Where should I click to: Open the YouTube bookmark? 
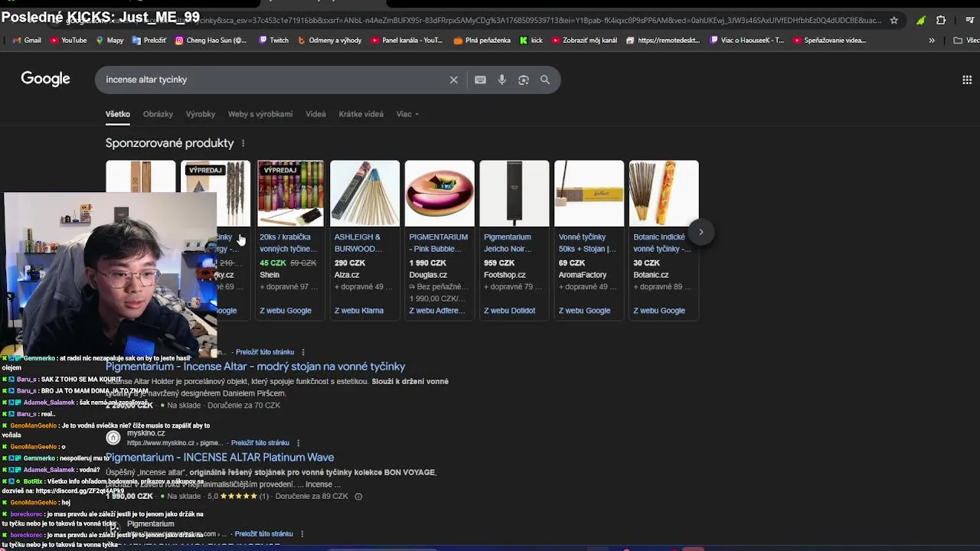click(68, 41)
